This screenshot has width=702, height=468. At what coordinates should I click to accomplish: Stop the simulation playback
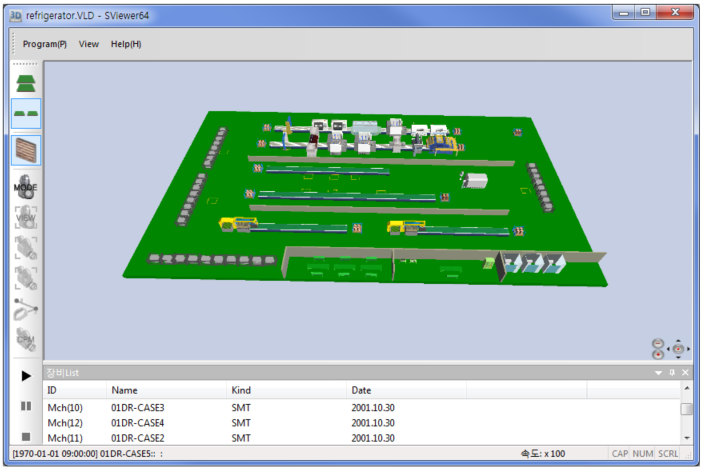pyautogui.click(x=26, y=436)
